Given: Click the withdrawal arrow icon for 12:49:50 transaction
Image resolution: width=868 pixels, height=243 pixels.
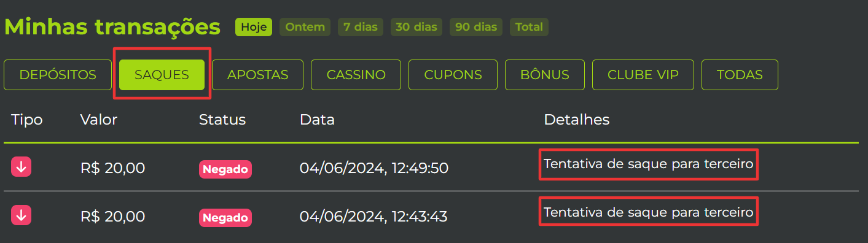Looking at the screenshot, I should (x=21, y=167).
